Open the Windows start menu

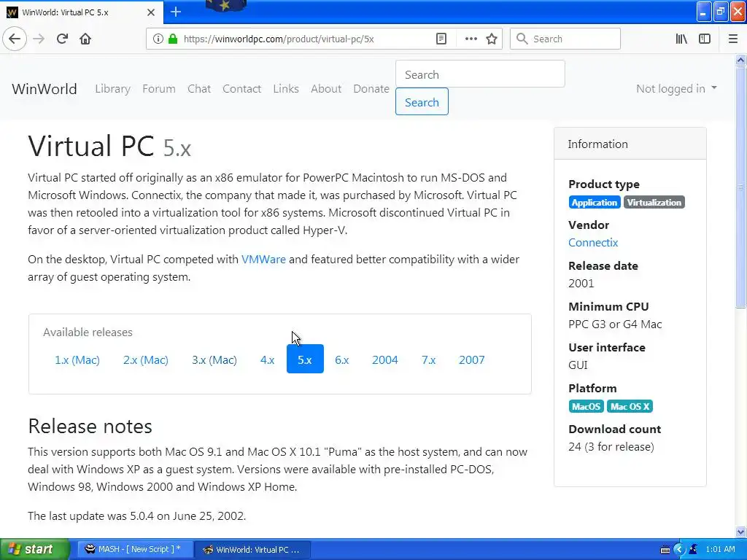(34, 549)
